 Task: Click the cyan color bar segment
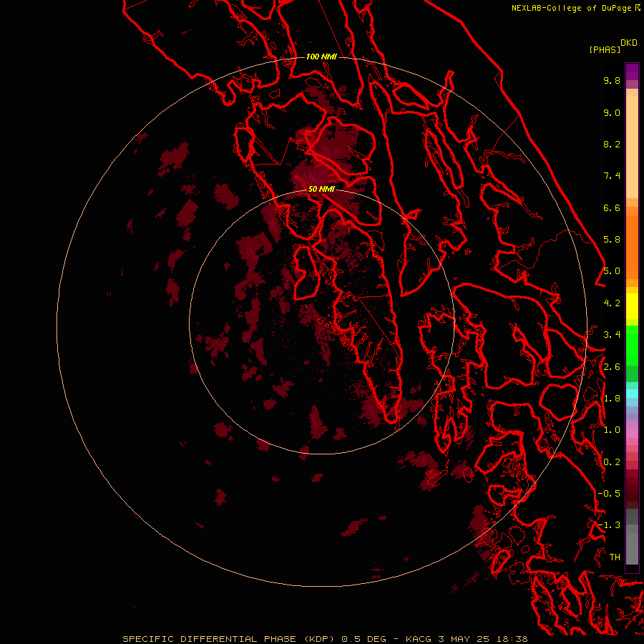pyautogui.click(x=632, y=394)
